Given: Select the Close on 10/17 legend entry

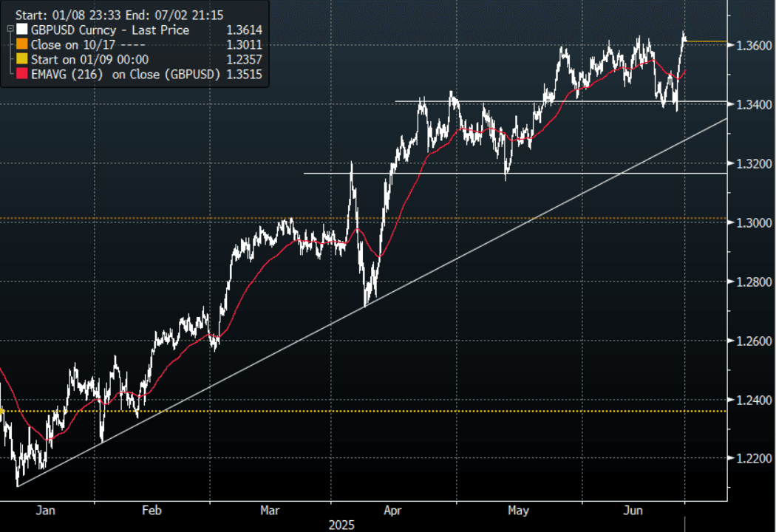Looking at the screenshot, I should point(72,45).
